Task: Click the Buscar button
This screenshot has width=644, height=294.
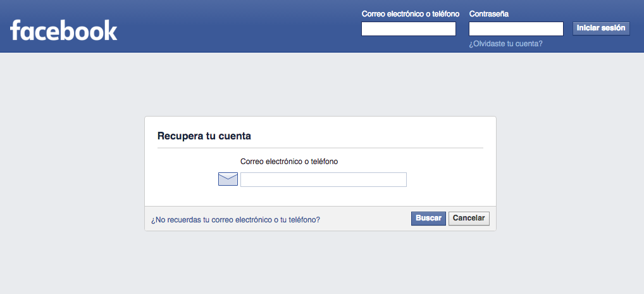Action: [x=428, y=219]
